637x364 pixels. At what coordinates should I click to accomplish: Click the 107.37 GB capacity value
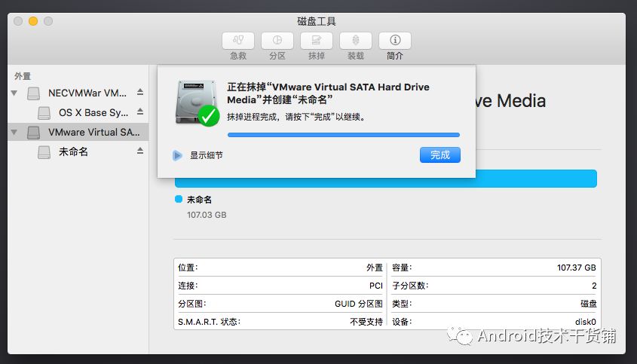point(576,268)
